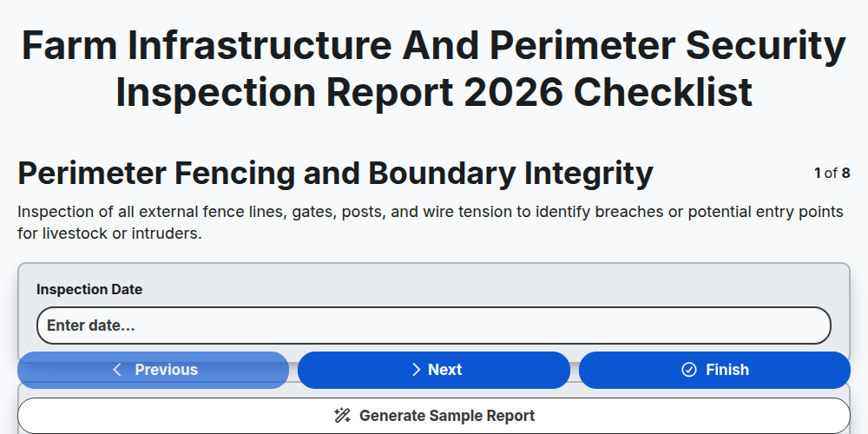Image resolution: width=868 pixels, height=434 pixels.
Task: Click the 'Enter date...' placeholder text
Action: point(91,325)
